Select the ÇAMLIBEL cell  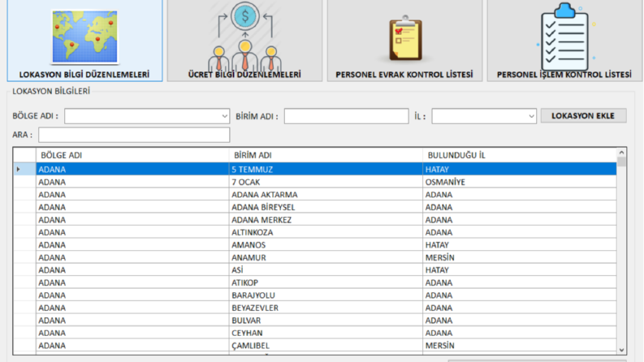(x=326, y=346)
